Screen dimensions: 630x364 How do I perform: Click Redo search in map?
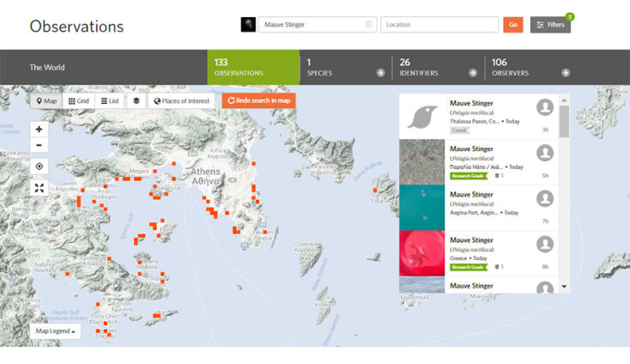pyautogui.click(x=258, y=101)
